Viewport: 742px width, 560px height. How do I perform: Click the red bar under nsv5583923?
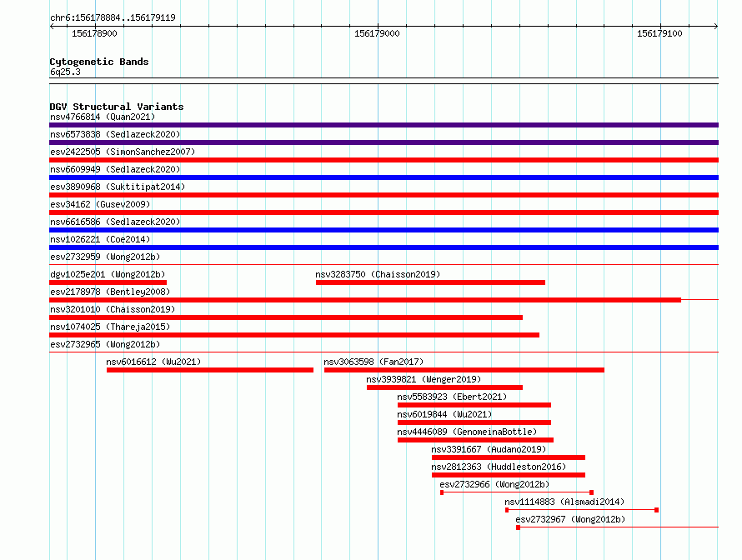[474, 405]
